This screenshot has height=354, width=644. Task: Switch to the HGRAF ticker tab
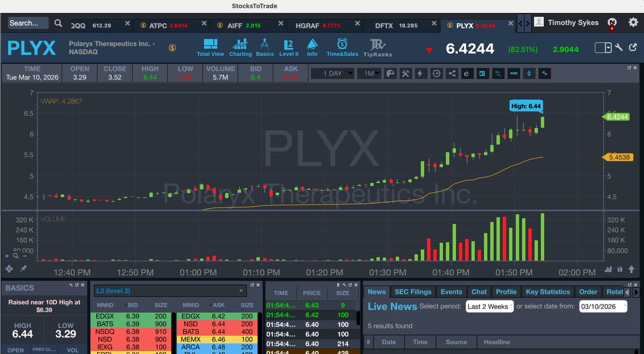(325, 25)
